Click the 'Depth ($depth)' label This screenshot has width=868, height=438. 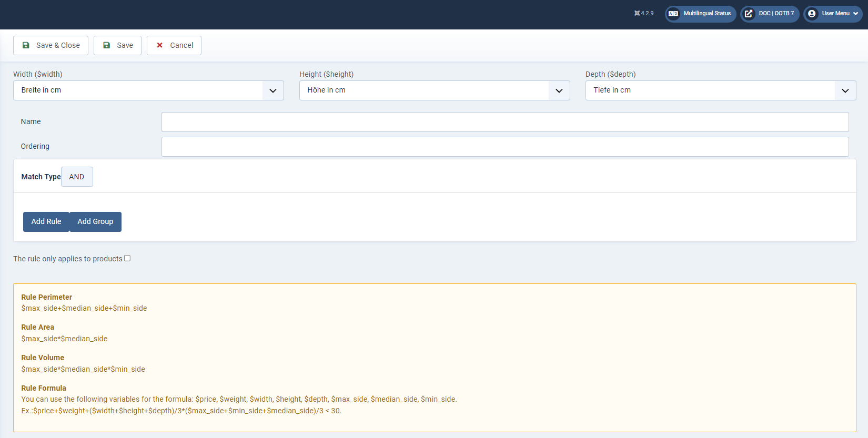coord(611,74)
